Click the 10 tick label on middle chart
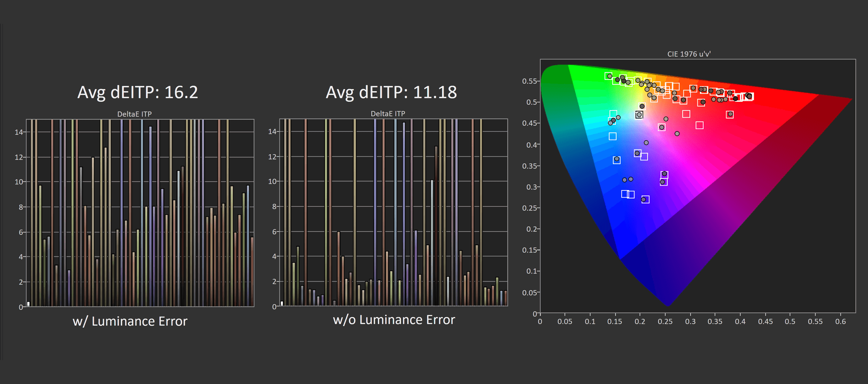 pos(272,181)
